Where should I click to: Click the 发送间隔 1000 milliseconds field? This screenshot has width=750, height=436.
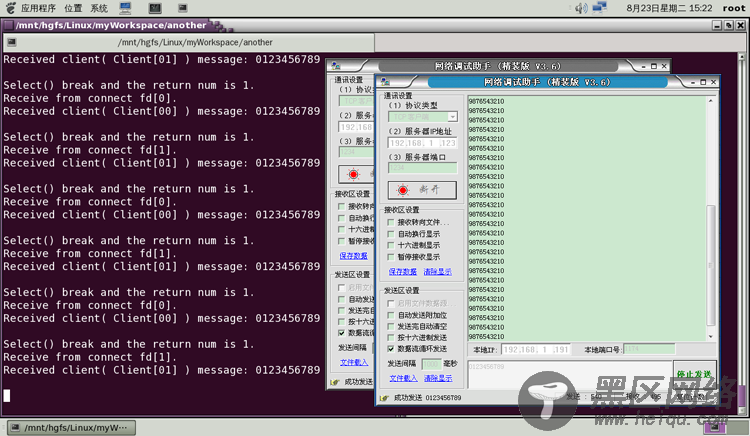click(431, 364)
